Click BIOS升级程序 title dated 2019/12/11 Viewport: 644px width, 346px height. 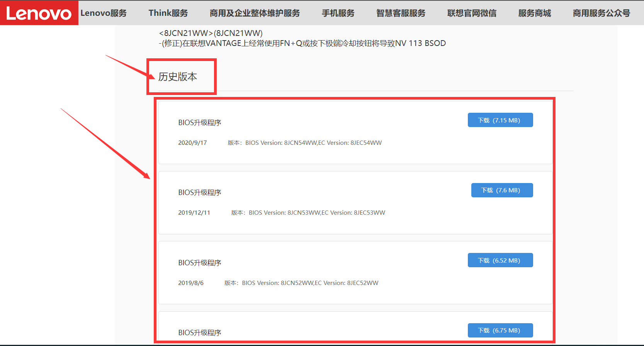tap(200, 192)
